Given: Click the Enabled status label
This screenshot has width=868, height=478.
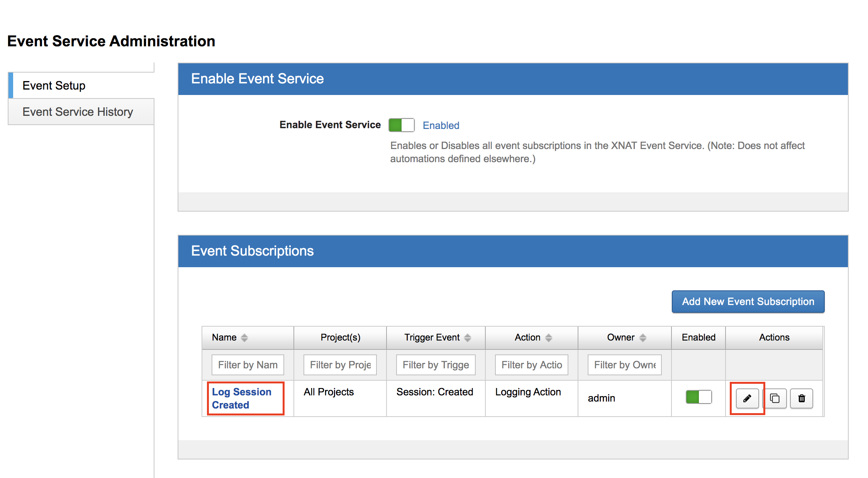Looking at the screenshot, I should (x=441, y=125).
